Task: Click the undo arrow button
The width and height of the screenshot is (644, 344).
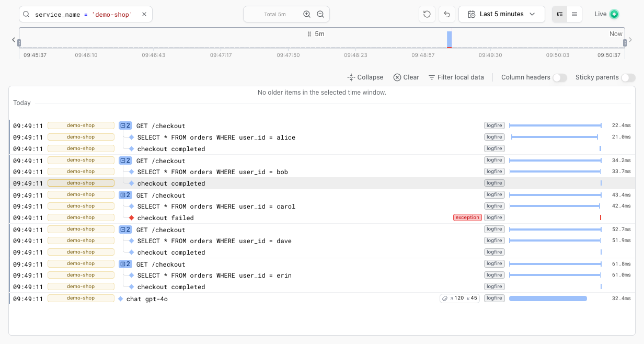Action: pyautogui.click(x=447, y=14)
